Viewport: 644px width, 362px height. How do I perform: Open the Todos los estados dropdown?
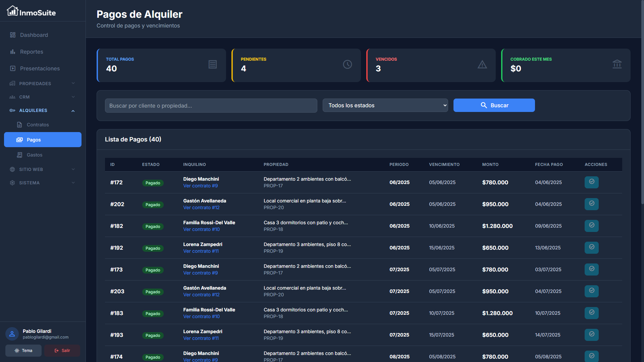[385, 105]
